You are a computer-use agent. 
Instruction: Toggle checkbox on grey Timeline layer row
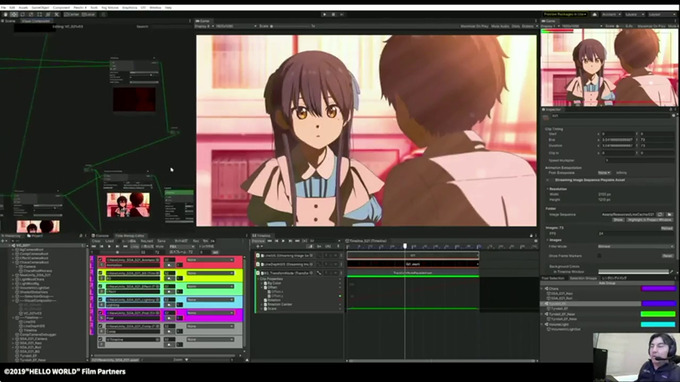coord(101,340)
